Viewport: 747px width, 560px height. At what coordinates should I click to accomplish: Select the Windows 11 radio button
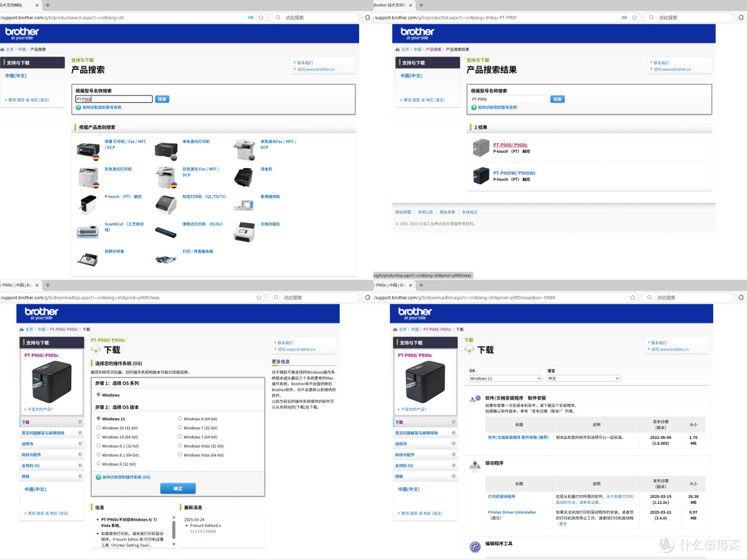[x=99, y=418]
